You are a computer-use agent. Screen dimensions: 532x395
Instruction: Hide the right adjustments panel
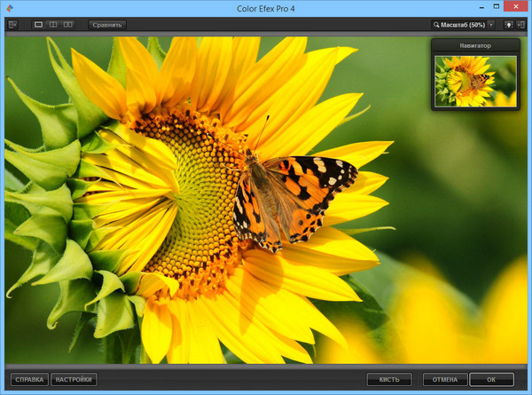(521, 25)
